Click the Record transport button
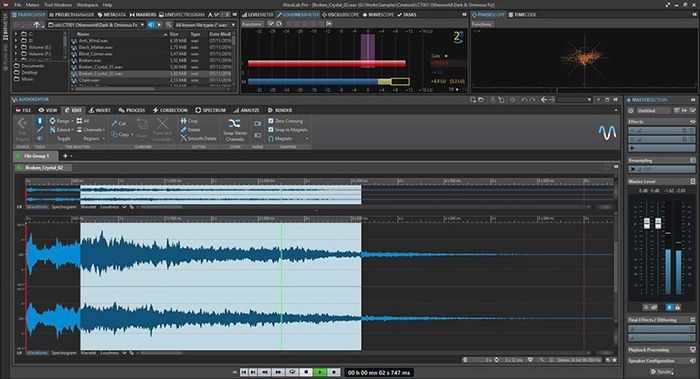Image resolution: width=700 pixels, height=379 pixels. (333, 372)
